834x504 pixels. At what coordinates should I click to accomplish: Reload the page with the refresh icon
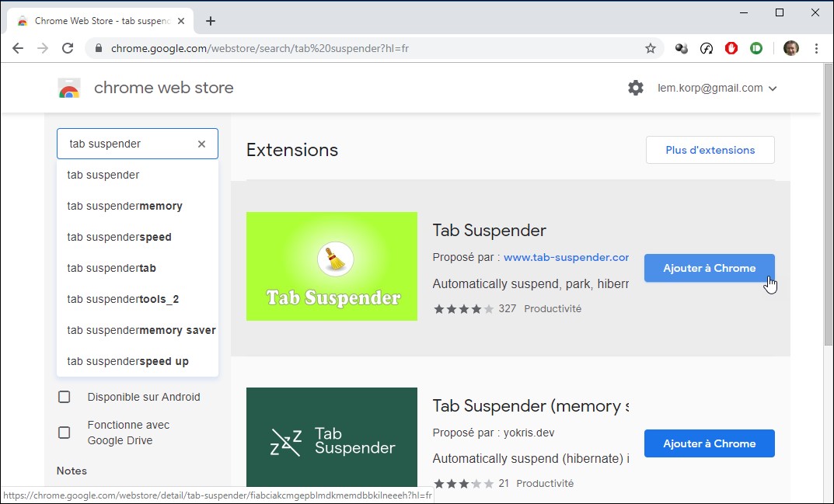tap(68, 48)
